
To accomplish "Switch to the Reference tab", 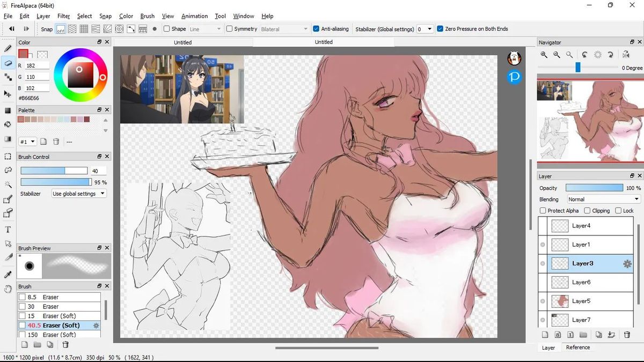I will click(578, 348).
